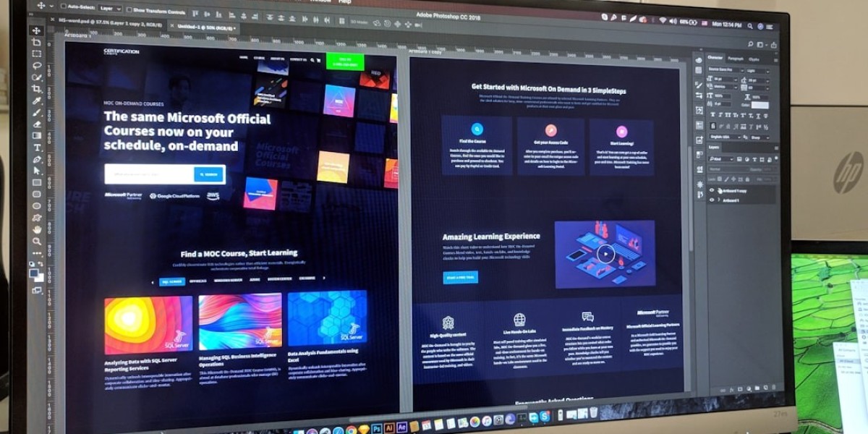Open Photoshop from the macOS Dock

click(x=376, y=427)
